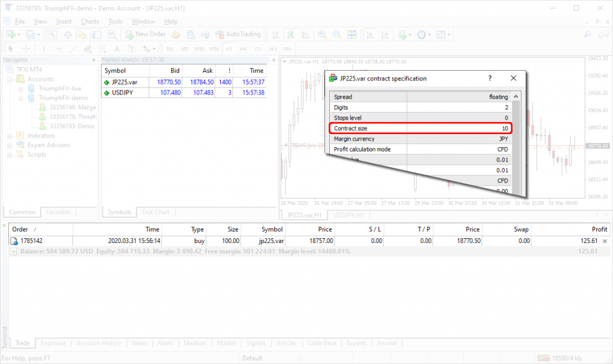This screenshot has width=613, height=364.
Task: Switch to Navigator Favorites tab
Action: coord(58,212)
